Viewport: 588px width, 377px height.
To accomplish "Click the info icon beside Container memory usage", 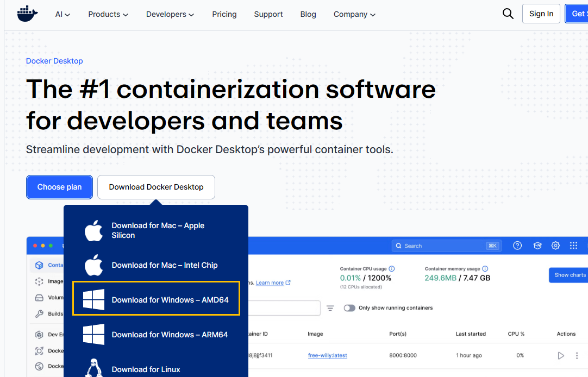I will click(485, 269).
